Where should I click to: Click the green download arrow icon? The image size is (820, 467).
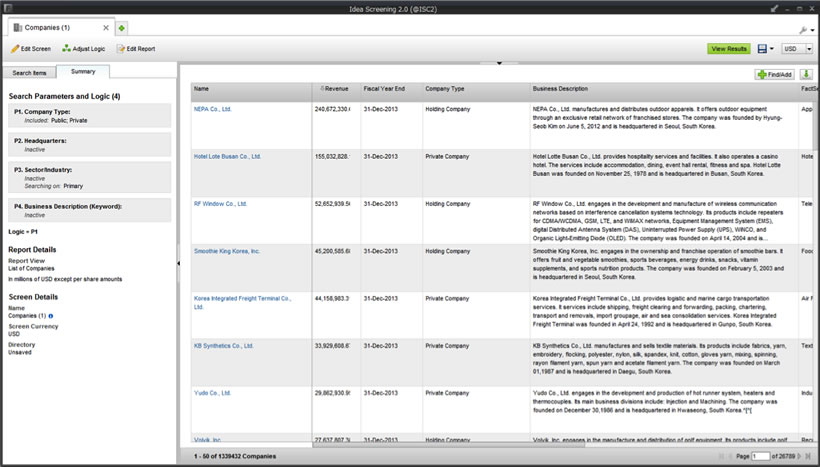point(806,75)
